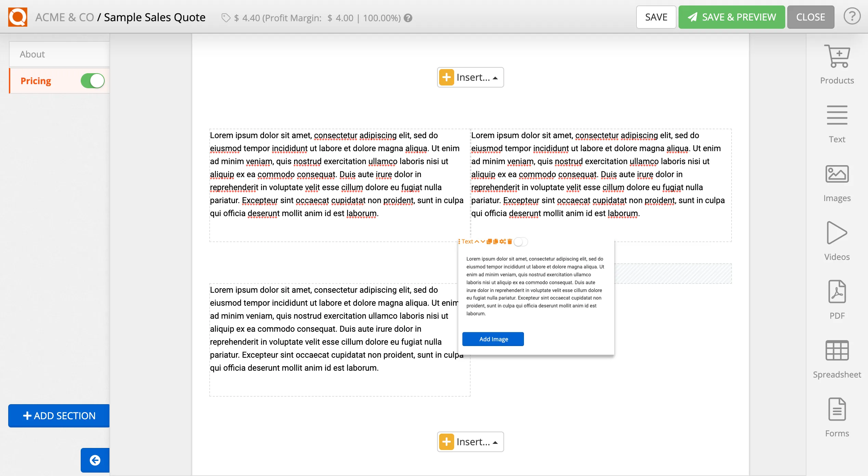Open help using the question mark icon

[x=852, y=16]
